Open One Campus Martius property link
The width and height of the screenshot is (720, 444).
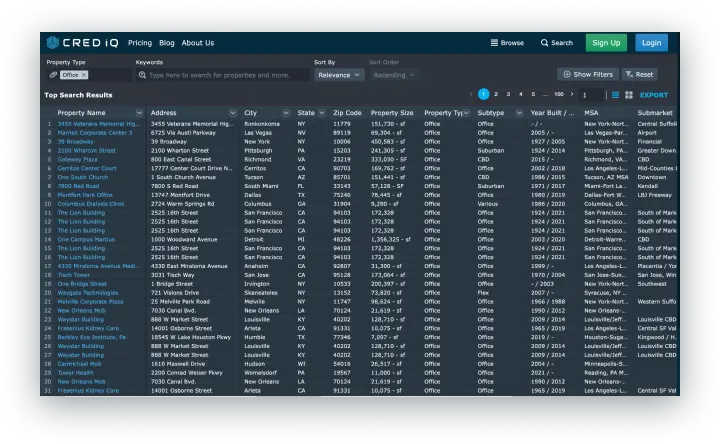point(86,239)
